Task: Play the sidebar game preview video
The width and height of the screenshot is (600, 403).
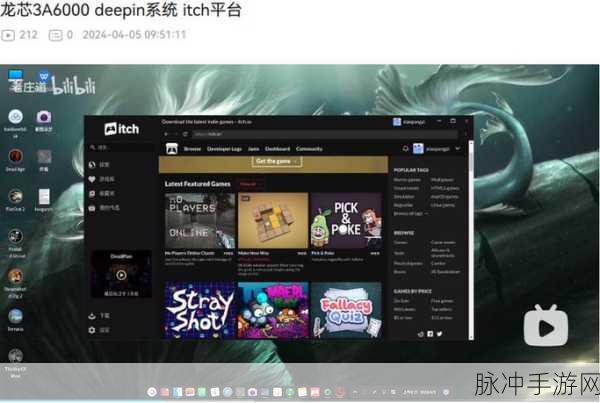Action: click(x=121, y=275)
